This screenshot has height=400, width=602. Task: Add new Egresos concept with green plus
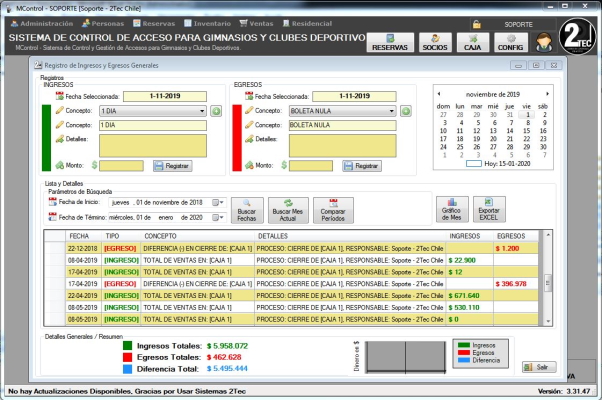406,111
